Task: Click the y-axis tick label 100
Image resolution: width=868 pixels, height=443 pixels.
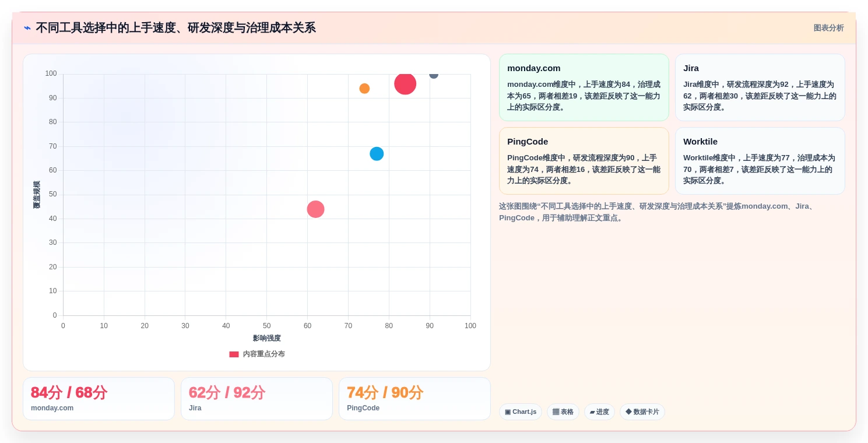Action: click(51, 73)
